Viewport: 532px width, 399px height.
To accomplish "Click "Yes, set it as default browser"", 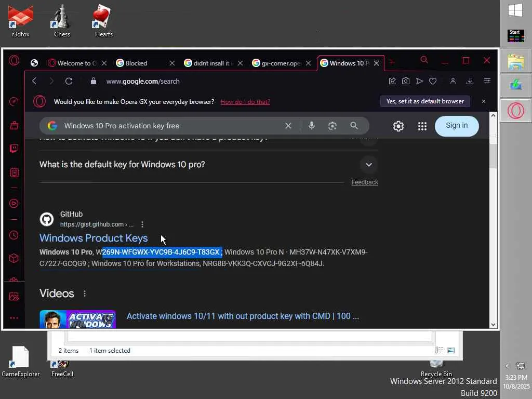I will [425, 101].
